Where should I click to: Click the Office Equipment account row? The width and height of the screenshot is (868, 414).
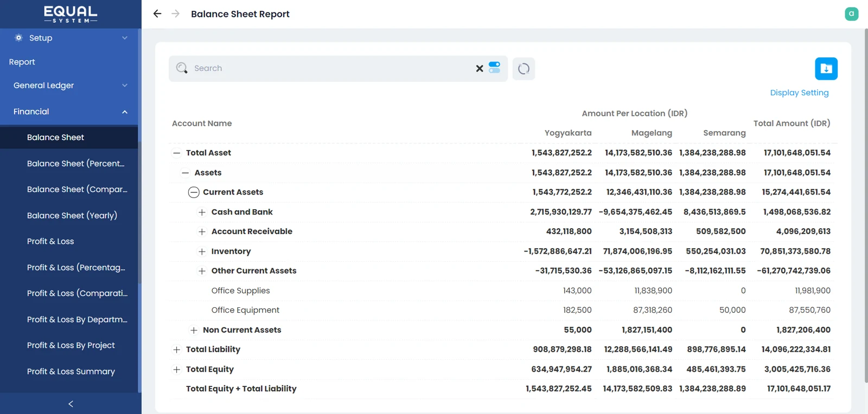[x=503, y=310]
